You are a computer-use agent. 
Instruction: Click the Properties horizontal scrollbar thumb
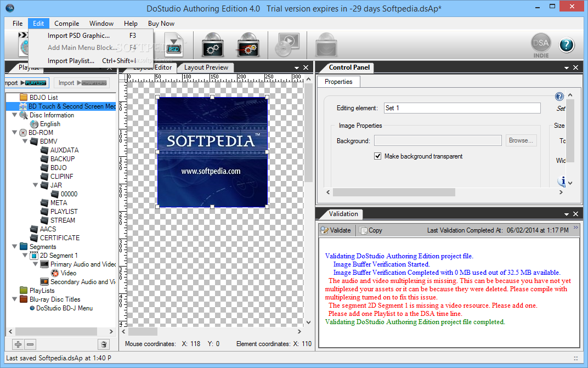pos(394,192)
